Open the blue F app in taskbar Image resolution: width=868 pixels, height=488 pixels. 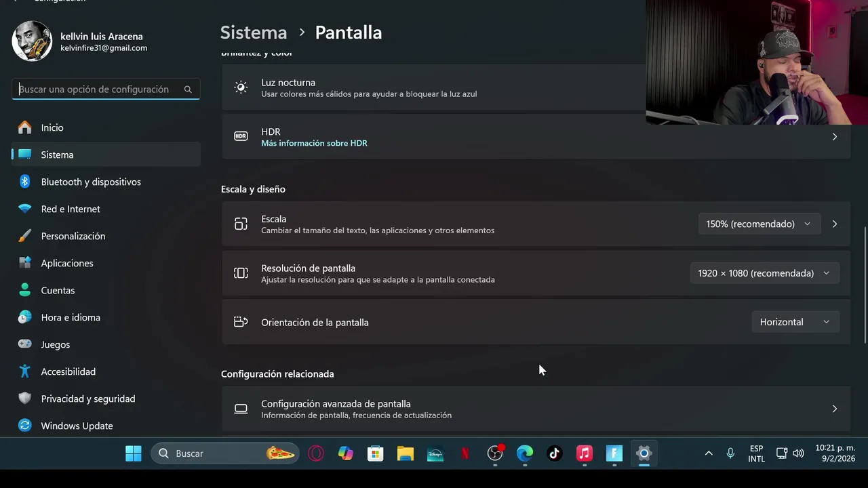(614, 453)
